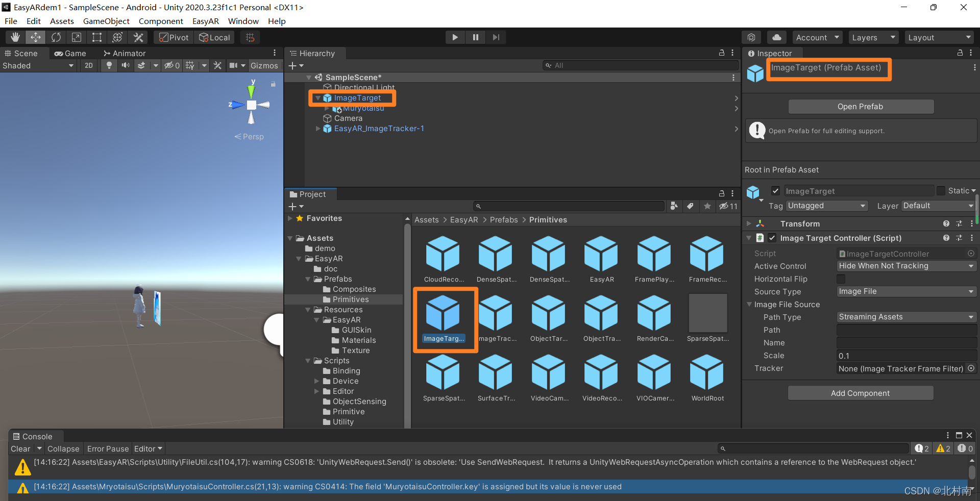The image size is (980, 501).
Task: Select the Rotate tool
Action: tap(56, 37)
